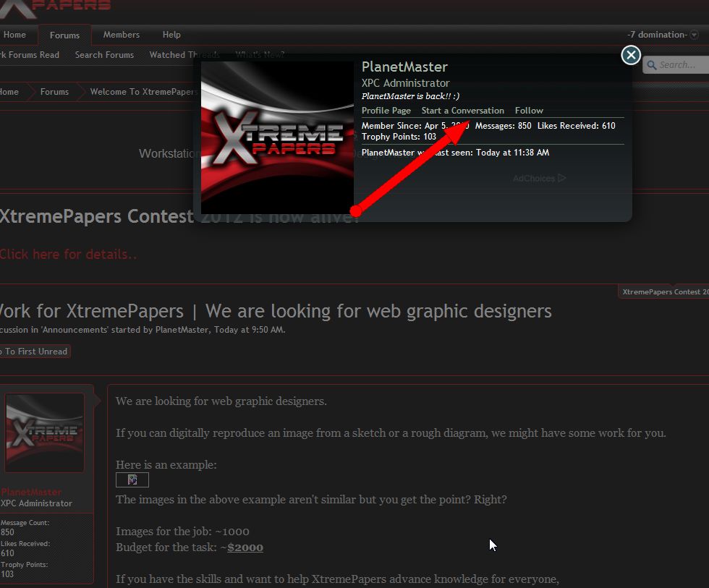Open the example image attachment thumbnail

click(x=132, y=480)
